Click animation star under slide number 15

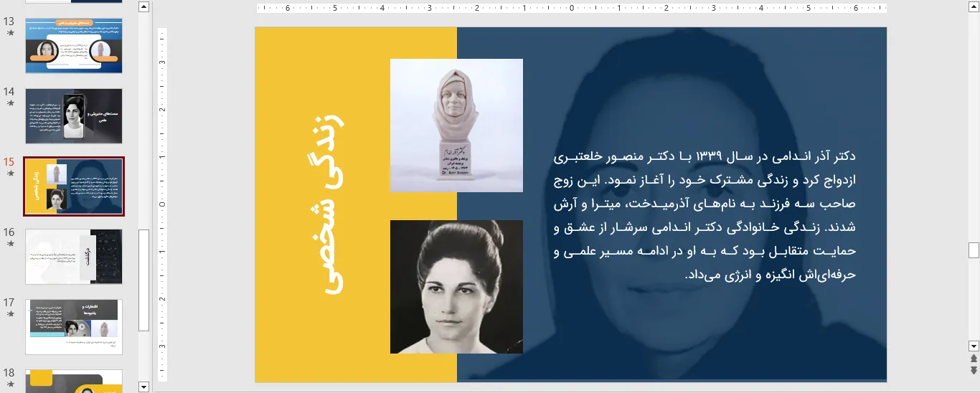pos(10,174)
